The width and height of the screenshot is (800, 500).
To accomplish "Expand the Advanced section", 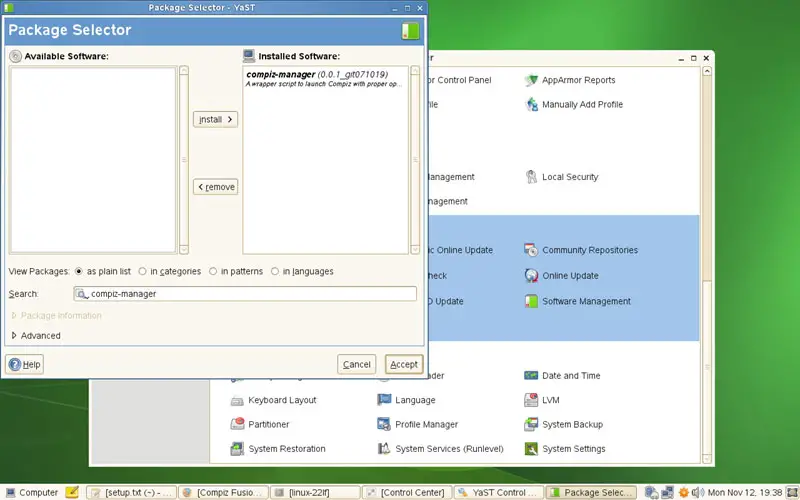I will (x=36, y=336).
